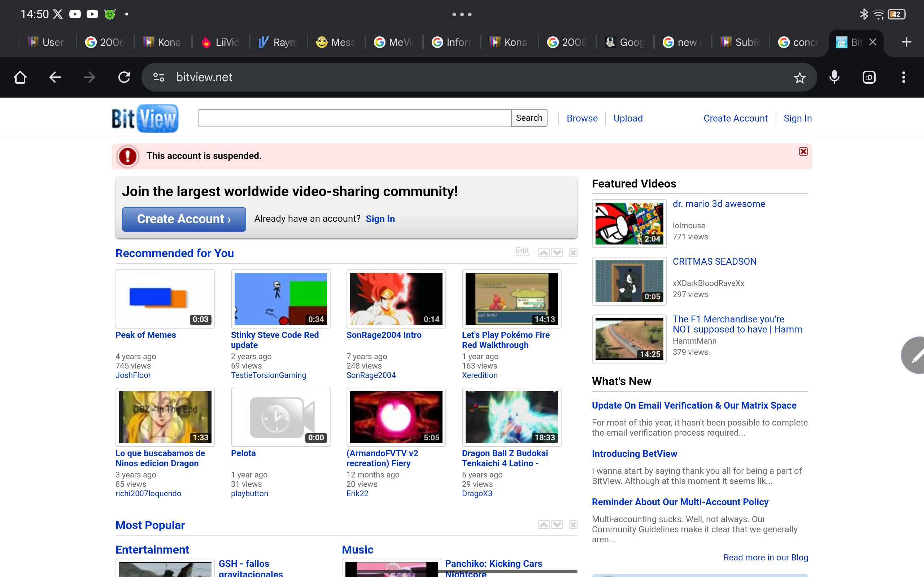924x577 pixels.
Task: Click the Home icon in the browser toolbar
Action: point(20,77)
